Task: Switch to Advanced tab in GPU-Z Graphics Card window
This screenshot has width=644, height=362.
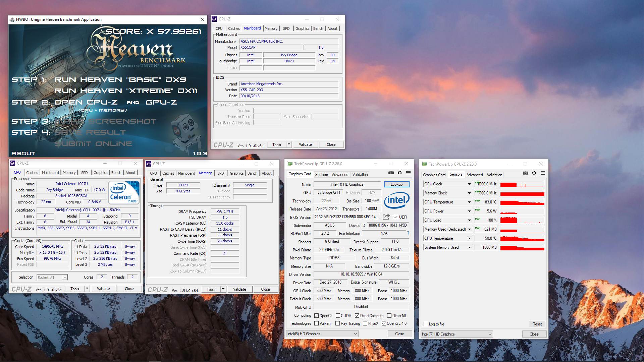Action: [340, 175]
